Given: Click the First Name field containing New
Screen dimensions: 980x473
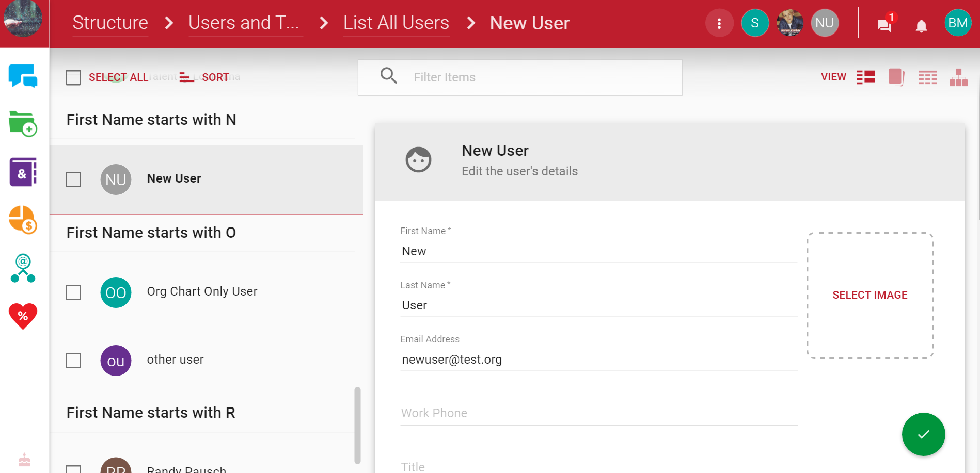Looking at the screenshot, I should coord(599,251).
